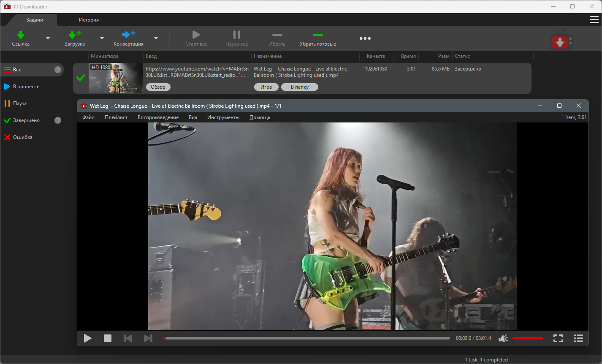Open the hamburger main menu icon
The image size is (602, 364).
[594, 20]
